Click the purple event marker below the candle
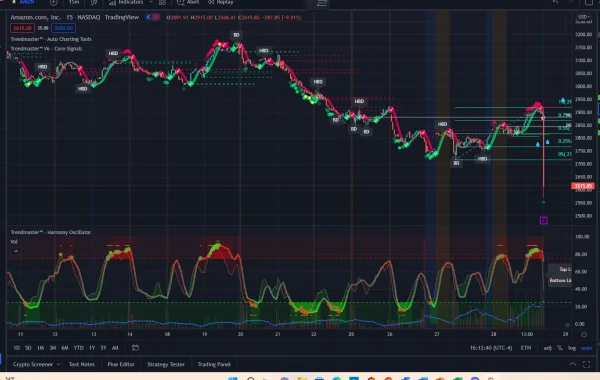Screen dimensions: 600x380 click(x=543, y=220)
